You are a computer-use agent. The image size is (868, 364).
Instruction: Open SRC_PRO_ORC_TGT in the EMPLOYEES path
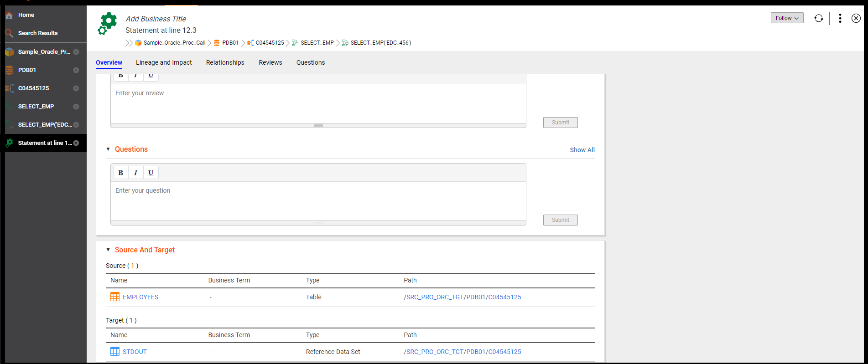tap(435, 297)
